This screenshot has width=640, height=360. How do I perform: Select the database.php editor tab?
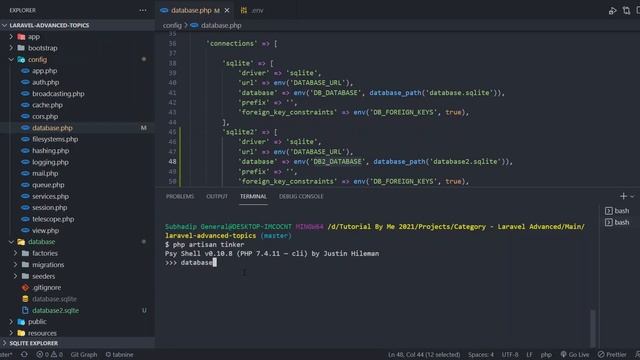click(x=191, y=10)
